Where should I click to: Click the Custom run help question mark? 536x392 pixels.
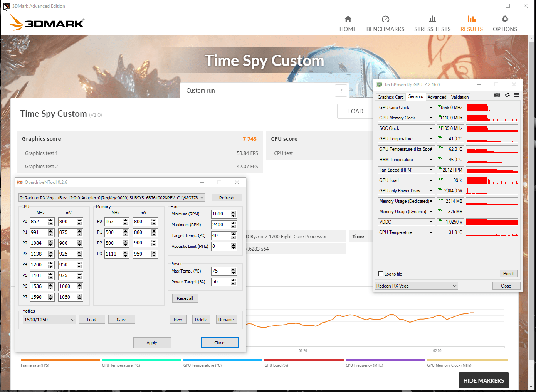pos(341,91)
